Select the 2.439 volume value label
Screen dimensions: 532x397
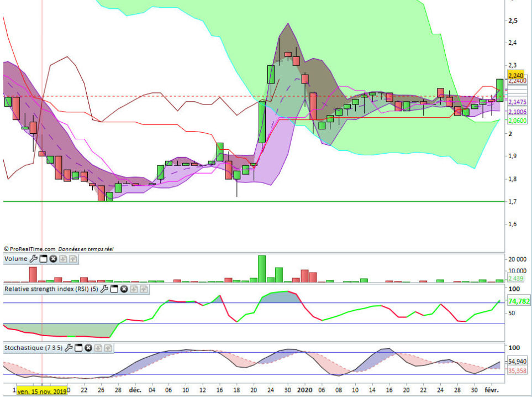tap(516, 279)
